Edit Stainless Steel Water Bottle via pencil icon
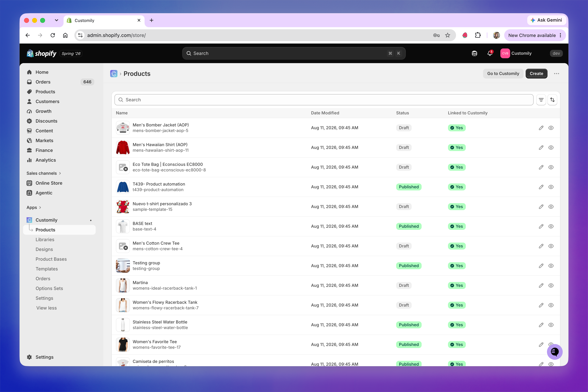The height and width of the screenshot is (392, 588). coord(541,325)
